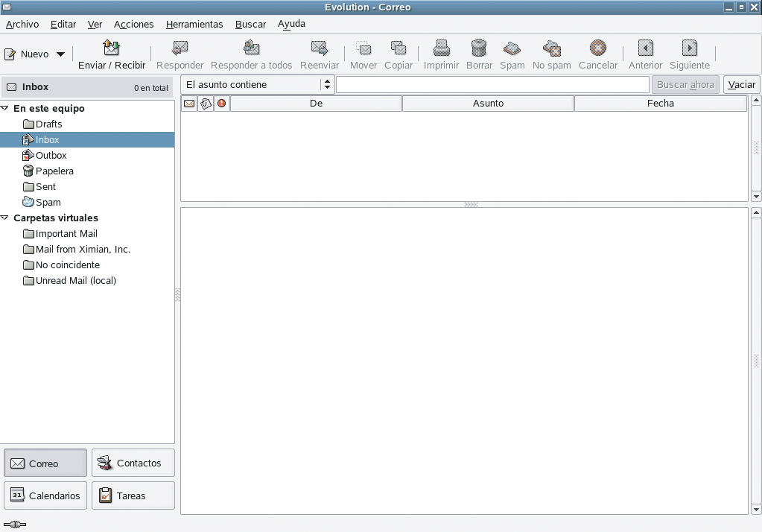
Task: Click the Copiar toolbar icon
Action: (399, 48)
